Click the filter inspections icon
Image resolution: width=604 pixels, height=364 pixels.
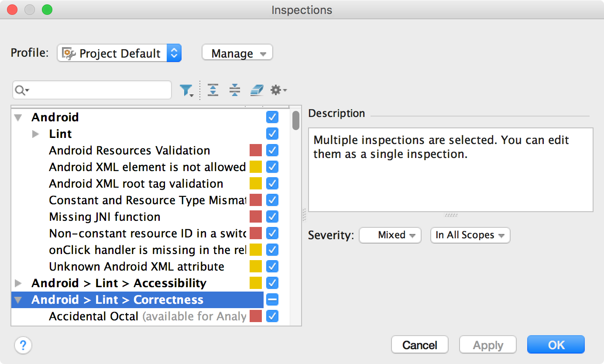point(187,90)
